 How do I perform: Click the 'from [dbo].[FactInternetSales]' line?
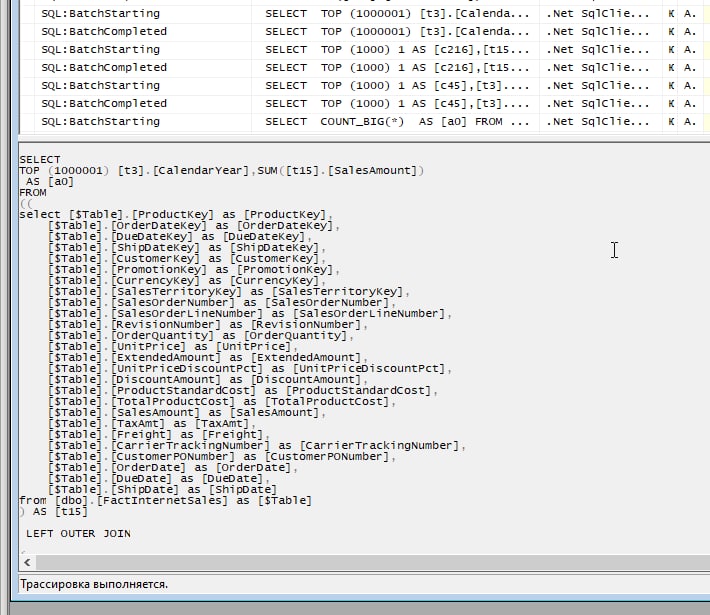[166, 500]
